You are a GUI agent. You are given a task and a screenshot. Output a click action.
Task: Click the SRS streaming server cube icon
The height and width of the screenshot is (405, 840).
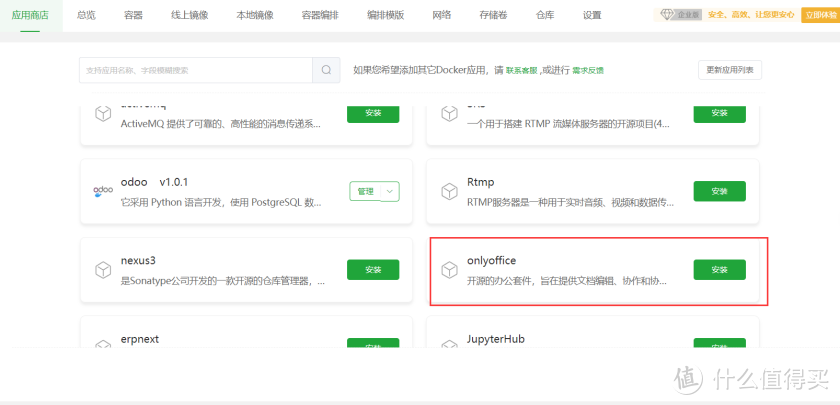[449, 113]
